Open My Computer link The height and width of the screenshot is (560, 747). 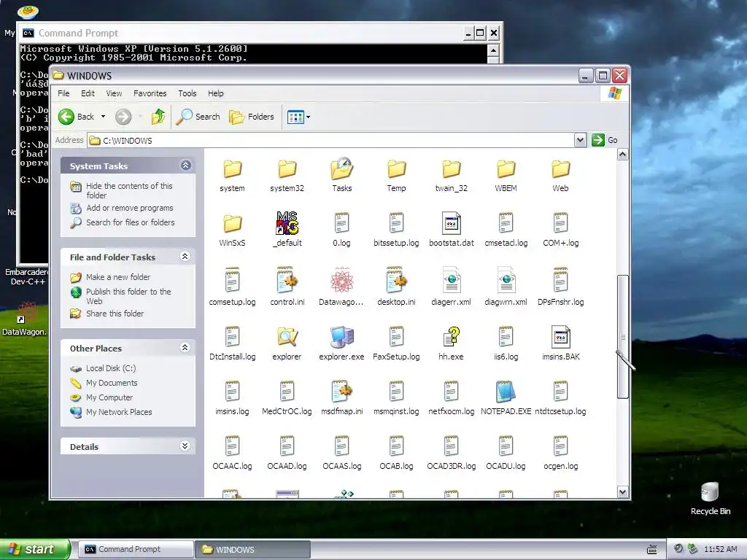pos(109,397)
